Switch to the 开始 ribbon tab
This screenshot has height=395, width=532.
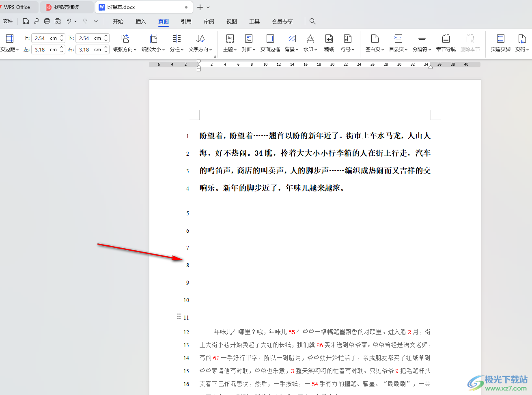pos(118,21)
